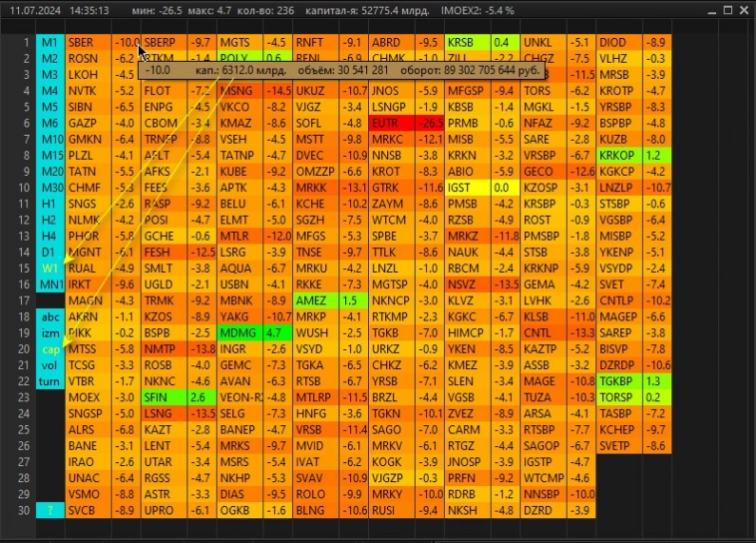Image resolution: width=756 pixels, height=543 pixels.
Task: Click the MTLR ticker cell
Action: [x=240, y=236]
